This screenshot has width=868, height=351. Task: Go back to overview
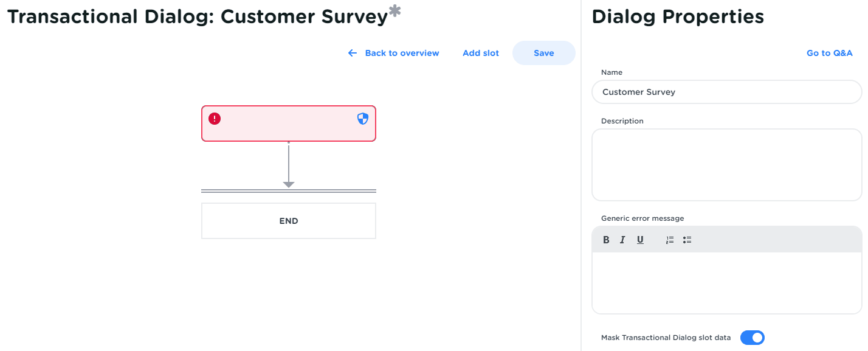coord(402,53)
